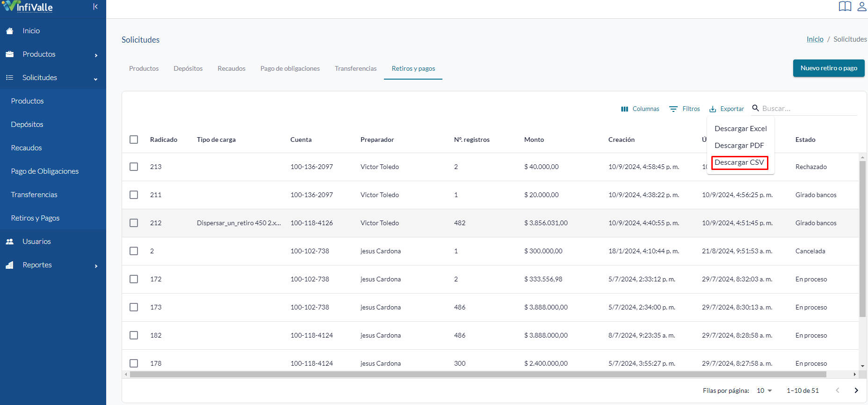Click the Columnas columns icon

[x=624, y=109]
